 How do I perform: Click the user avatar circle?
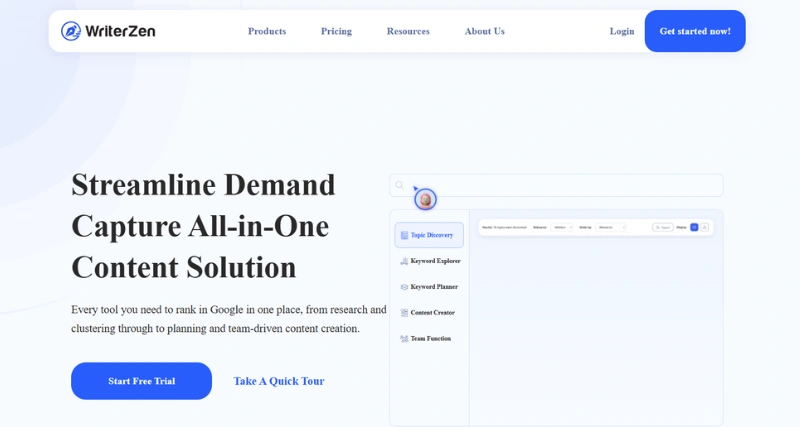click(x=426, y=199)
